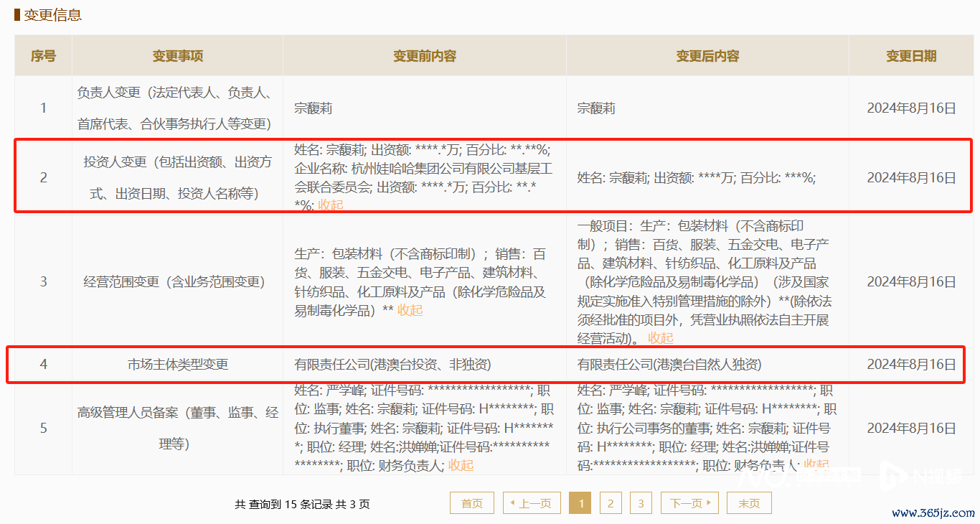Click row 1 date 2024年8月16日
Screen dimensions: 980x524
pos(911,109)
